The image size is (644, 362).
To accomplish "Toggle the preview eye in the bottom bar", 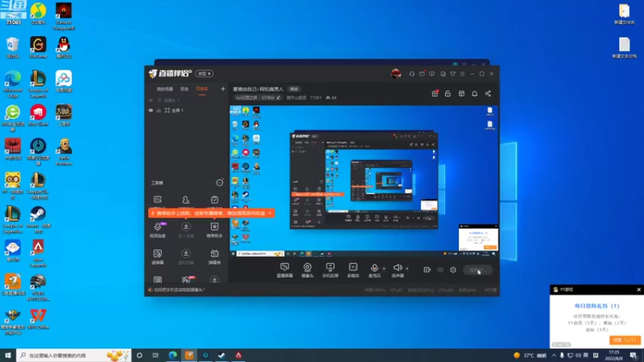I will (440, 269).
